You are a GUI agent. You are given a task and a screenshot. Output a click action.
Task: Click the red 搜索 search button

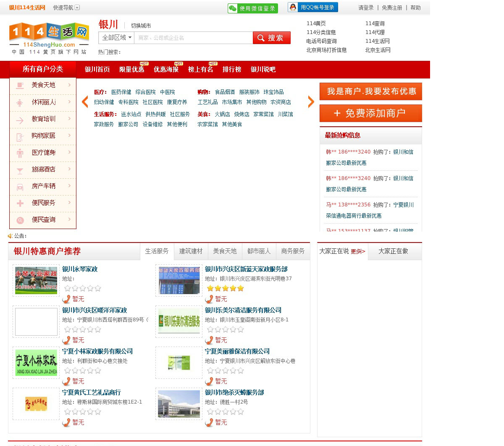click(271, 38)
